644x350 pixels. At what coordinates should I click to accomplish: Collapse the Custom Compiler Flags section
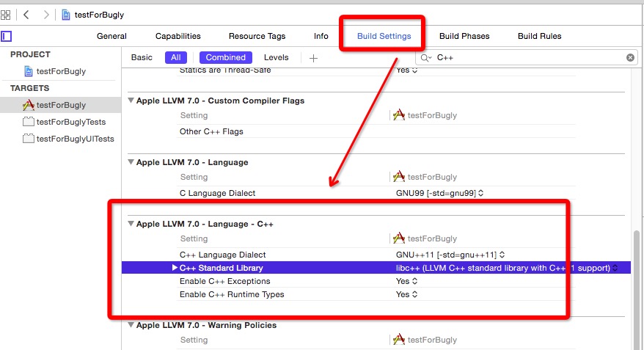[x=131, y=101]
